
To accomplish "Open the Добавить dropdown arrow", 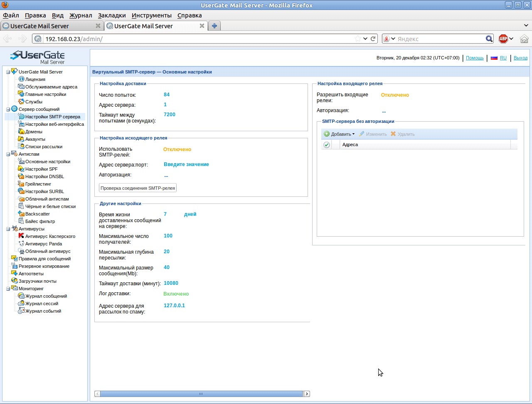I will coord(354,134).
